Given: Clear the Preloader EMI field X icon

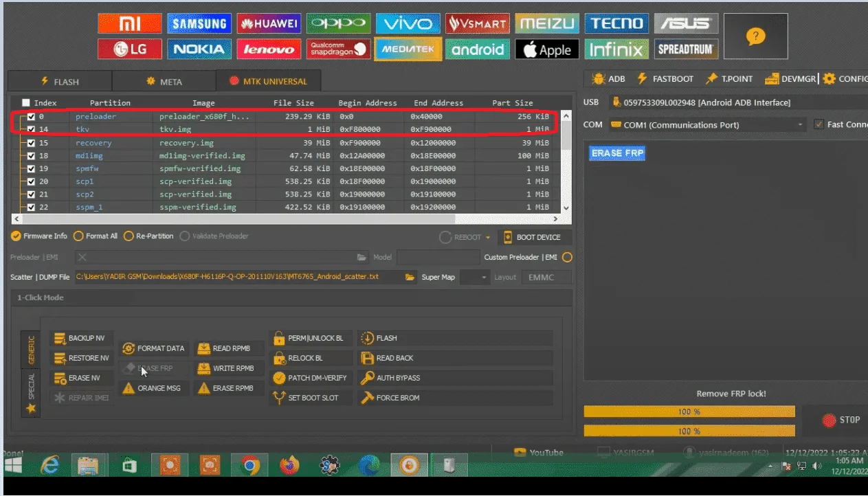Looking at the screenshot, I should 82,257.
